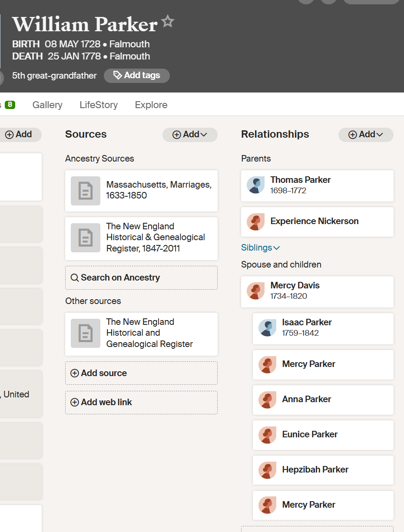Open the Relationships Add dropdown
Screen dimensions: 404x532
(x=365, y=135)
